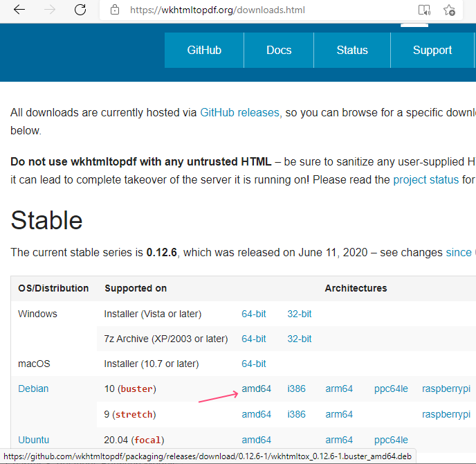This screenshot has width=476, height=464.
Task: Follow the GitHub releases link
Action: click(240, 113)
